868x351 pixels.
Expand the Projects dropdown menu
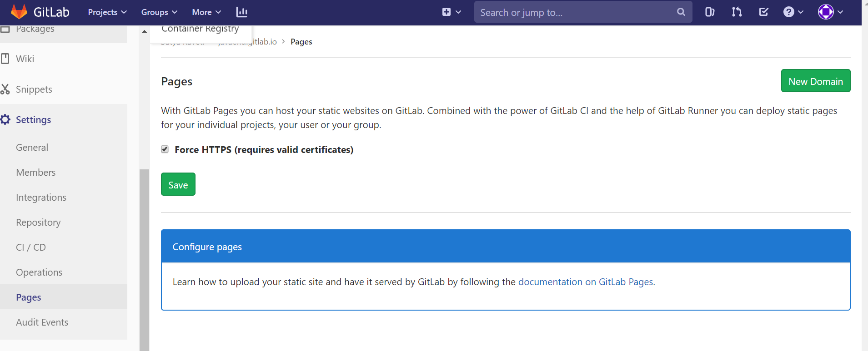(x=107, y=12)
